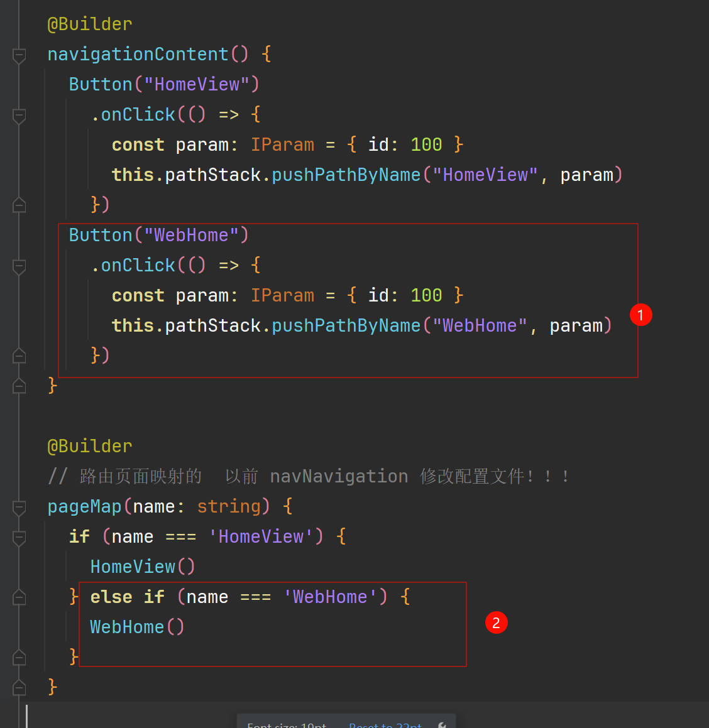Click the red annotation badge numbered 2
The height and width of the screenshot is (728, 709).
(497, 622)
